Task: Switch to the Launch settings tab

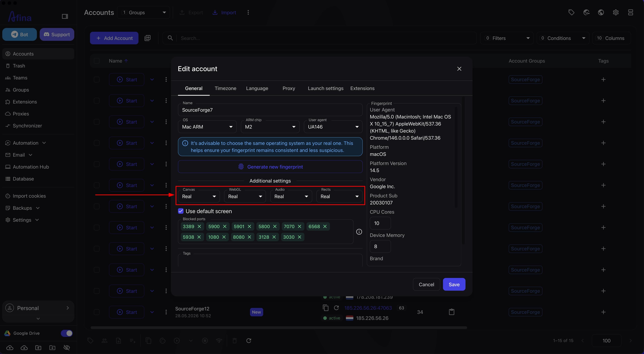Action: point(326,88)
